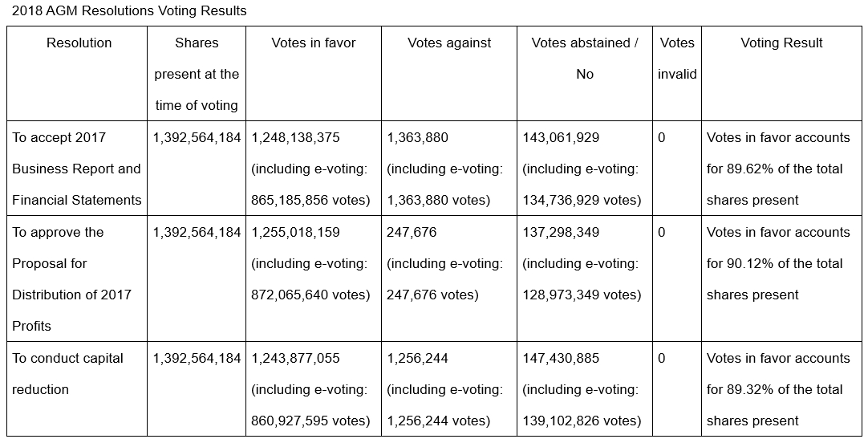This screenshot has width=868, height=443.
Task: Click the "Votes abstained / No" header cell
Action: (585, 59)
